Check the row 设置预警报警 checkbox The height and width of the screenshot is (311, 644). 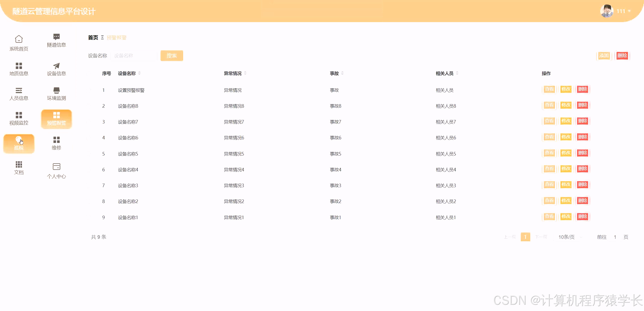[89, 90]
